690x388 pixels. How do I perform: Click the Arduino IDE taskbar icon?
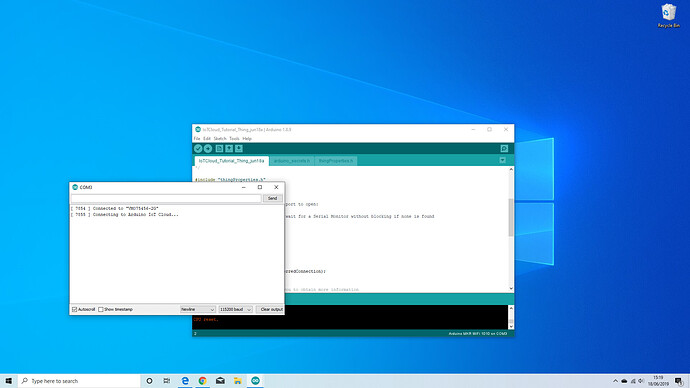[255, 381]
